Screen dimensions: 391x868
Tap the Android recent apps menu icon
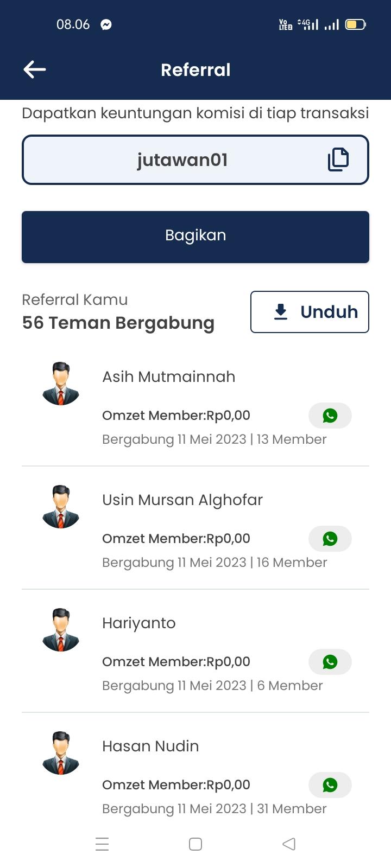(102, 844)
